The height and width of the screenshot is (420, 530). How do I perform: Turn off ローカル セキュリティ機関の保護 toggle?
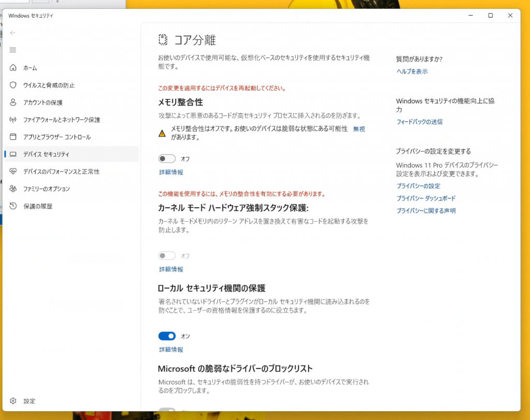[167, 336]
